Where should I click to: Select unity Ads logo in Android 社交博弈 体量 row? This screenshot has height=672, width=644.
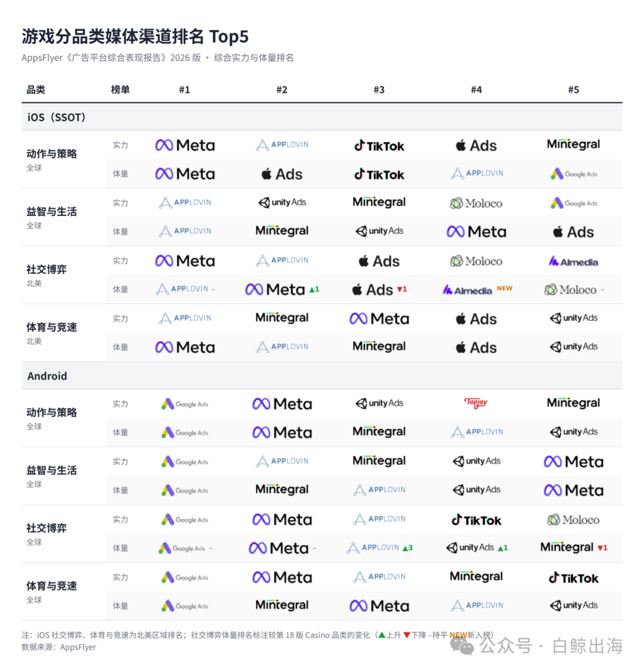(470, 548)
